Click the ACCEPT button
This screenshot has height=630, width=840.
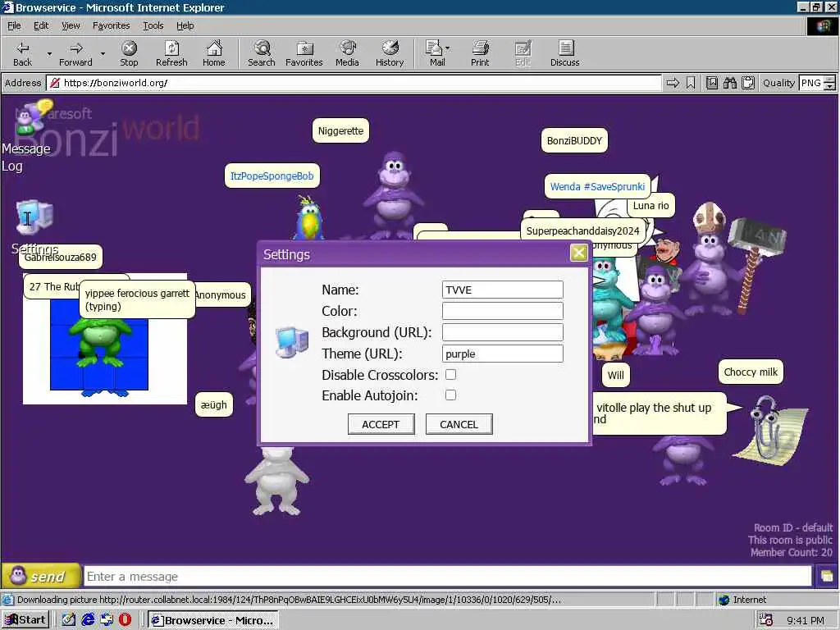(x=381, y=424)
